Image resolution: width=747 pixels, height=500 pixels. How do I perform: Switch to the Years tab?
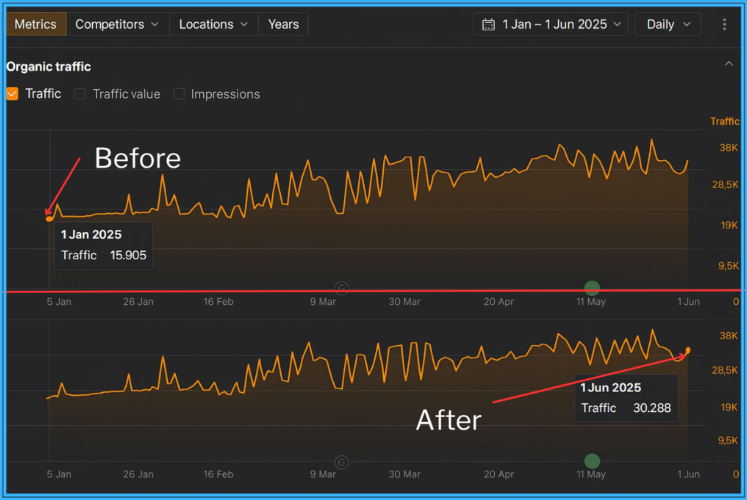[283, 24]
